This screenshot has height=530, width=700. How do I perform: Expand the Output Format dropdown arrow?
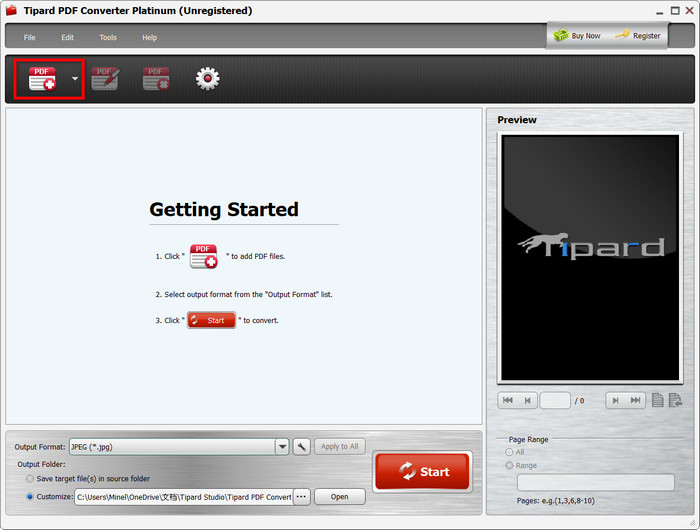(x=282, y=447)
